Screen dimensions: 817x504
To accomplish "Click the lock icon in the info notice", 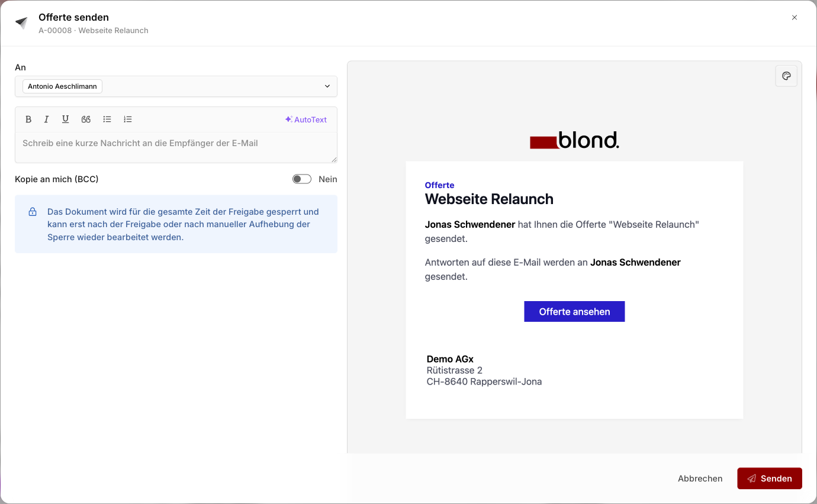I will tap(33, 212).
